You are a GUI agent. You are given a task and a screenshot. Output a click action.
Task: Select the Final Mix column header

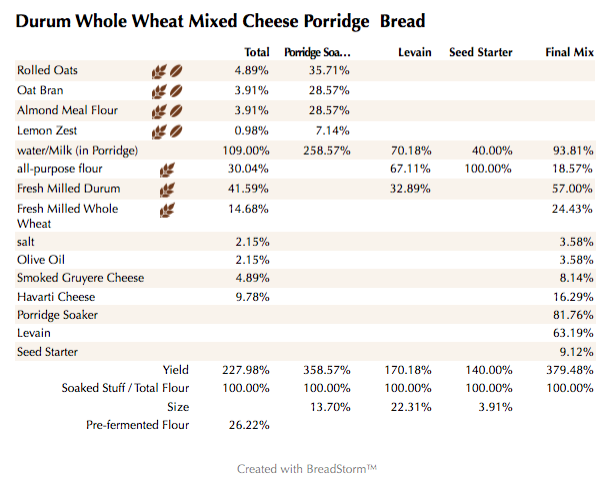point(572,52)
